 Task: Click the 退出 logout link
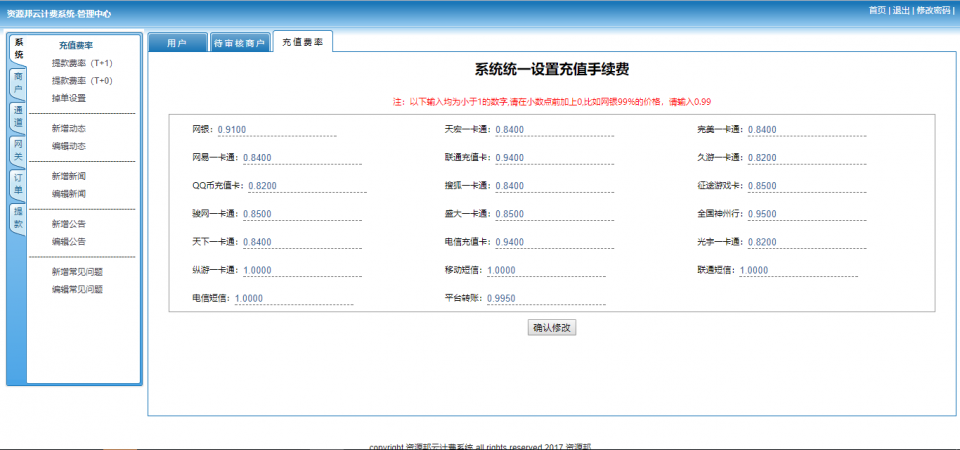click(901, 10)
